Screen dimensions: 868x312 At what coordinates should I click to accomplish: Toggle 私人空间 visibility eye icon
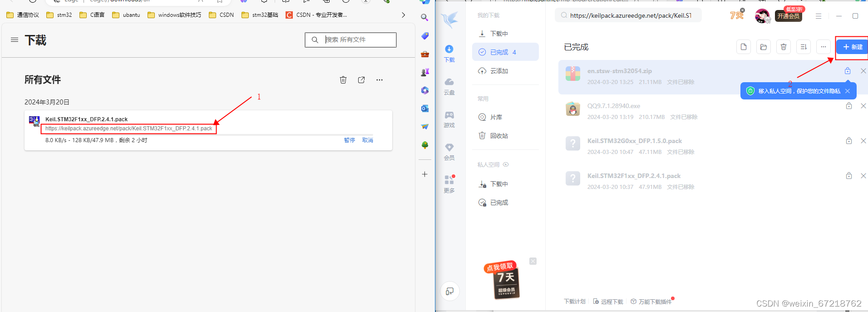coord(506,164)
